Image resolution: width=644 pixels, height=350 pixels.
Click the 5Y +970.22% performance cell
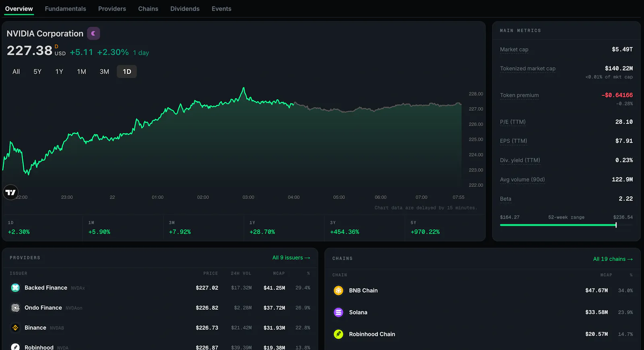tap(445, 228)
